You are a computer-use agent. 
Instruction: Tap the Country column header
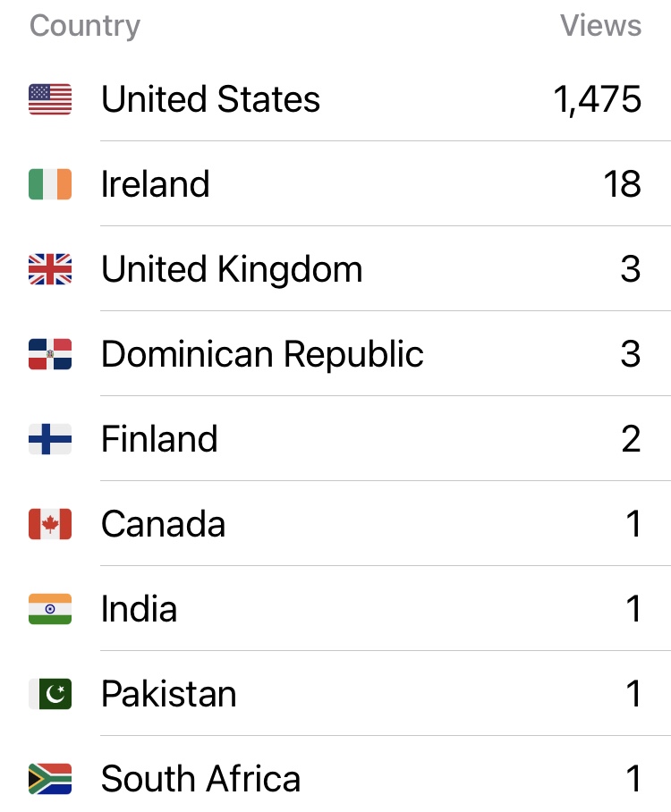(85, 26)
